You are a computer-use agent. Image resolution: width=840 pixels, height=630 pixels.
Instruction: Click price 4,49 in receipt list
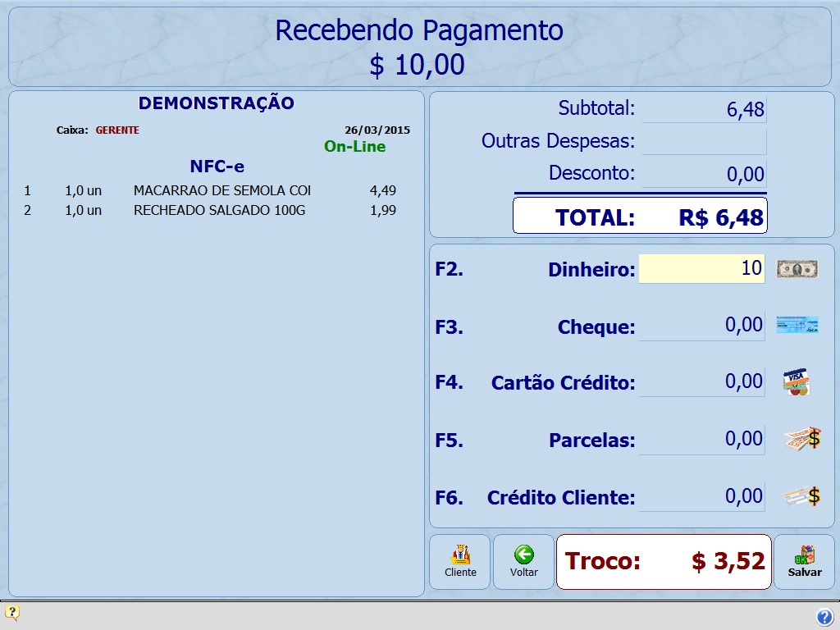pos(383,190)
